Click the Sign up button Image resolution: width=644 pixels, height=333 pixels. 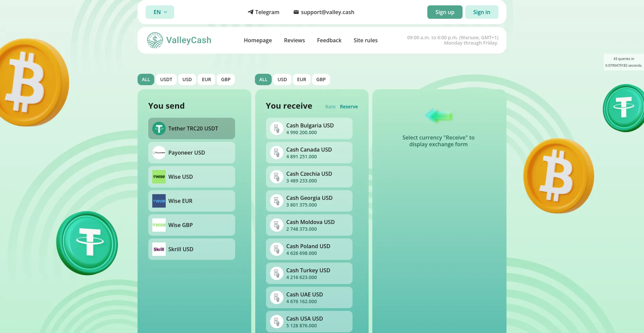[x=445, y=12]
